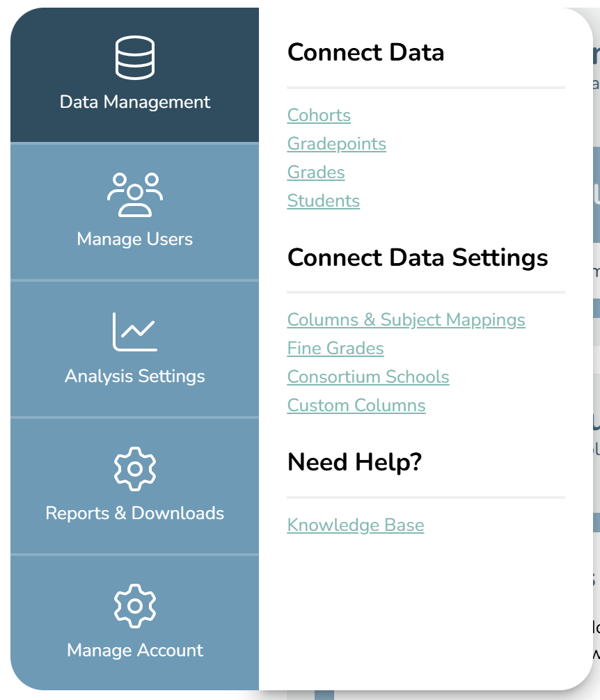The image size is (600, 700).
Task: Click the Manage Account gear icon
Action: [x=135, y=606]
